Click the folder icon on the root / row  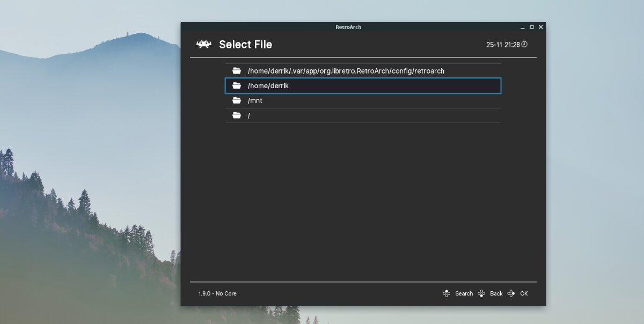click(x=237, y=115)
